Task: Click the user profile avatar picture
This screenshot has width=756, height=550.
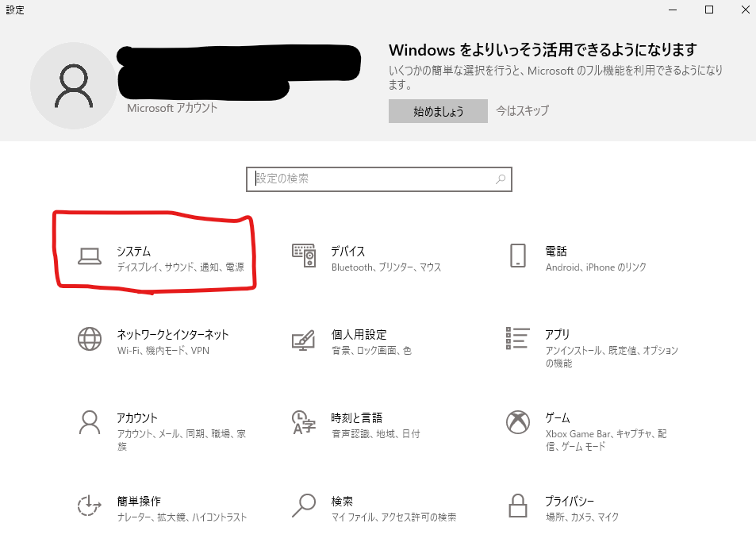Action: pos(74,86)
